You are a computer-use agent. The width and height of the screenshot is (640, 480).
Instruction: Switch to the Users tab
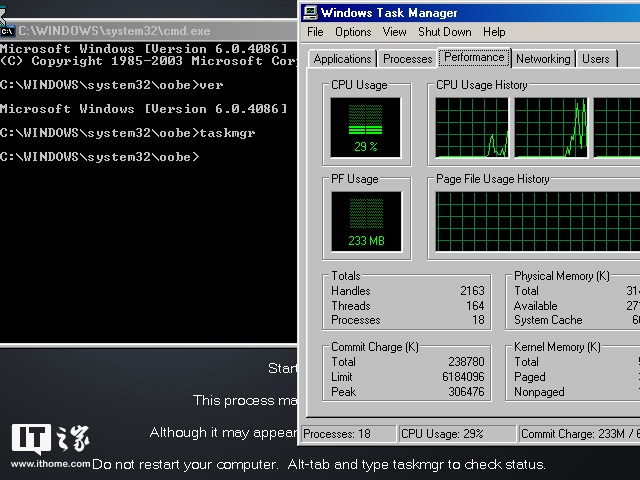(x=596, y=59)
